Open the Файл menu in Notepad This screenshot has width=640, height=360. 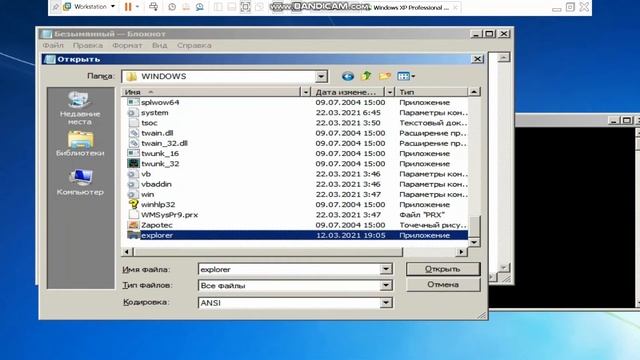coord(53,45)
